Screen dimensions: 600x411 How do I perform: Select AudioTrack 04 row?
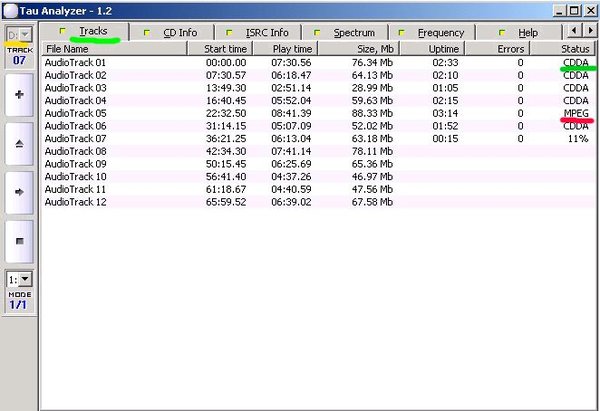pos(318,101)
